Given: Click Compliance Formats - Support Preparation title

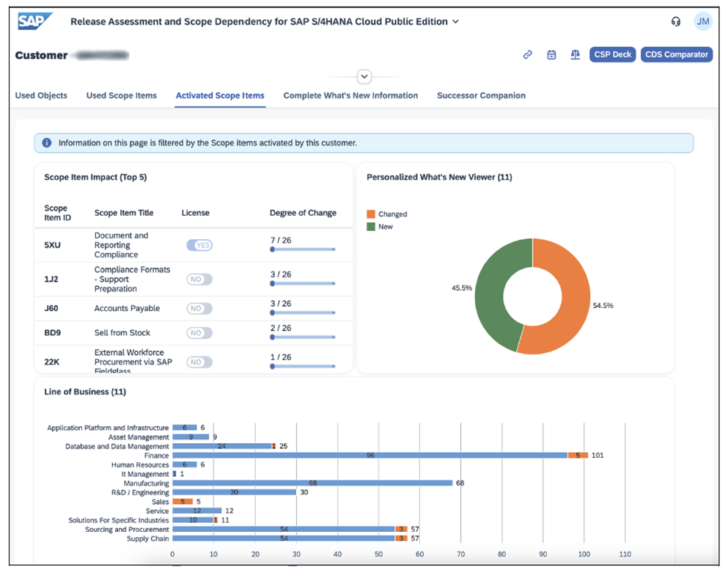Looking at the screenshot, I should point(132,280).
